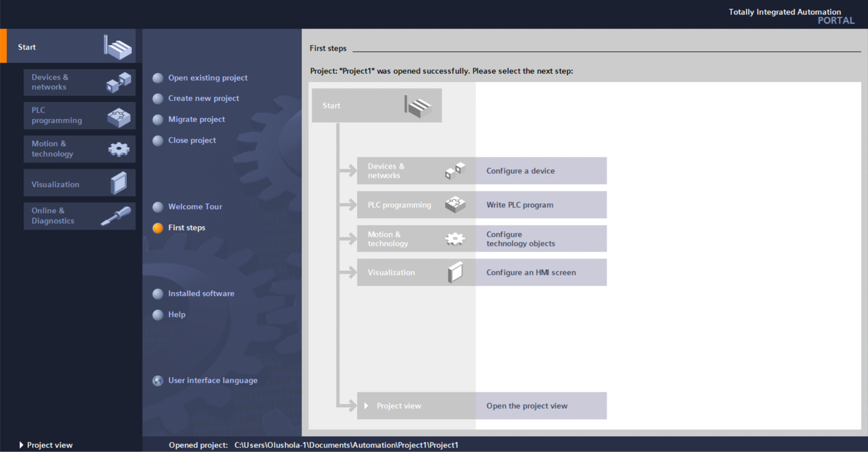The height and width of the screenshot is (452, 868).
Task: Select the Open existing project bullet
Action: tap(158, 78)
